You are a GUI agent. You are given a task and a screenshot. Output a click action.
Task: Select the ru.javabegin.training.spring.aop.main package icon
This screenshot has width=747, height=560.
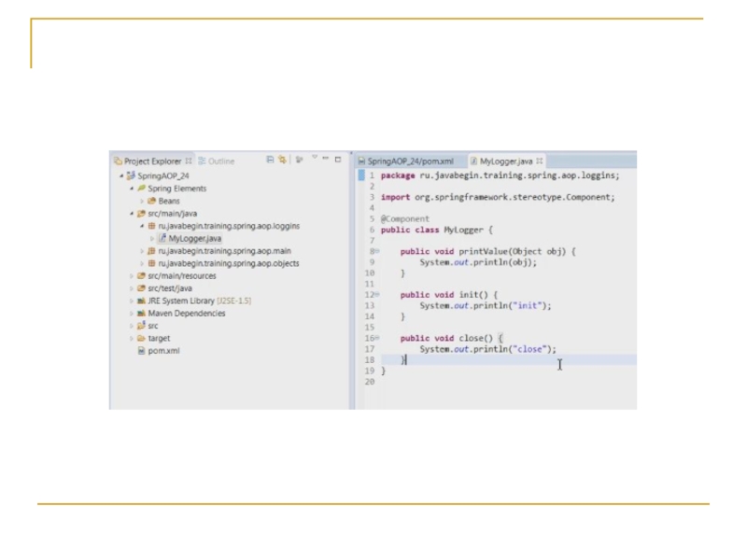(150, 251)
